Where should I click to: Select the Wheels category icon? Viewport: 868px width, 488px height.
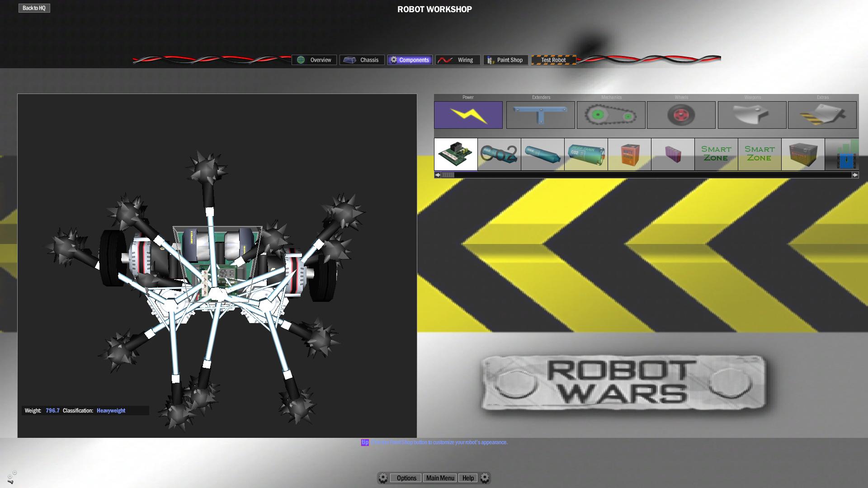tap(681, 115)
